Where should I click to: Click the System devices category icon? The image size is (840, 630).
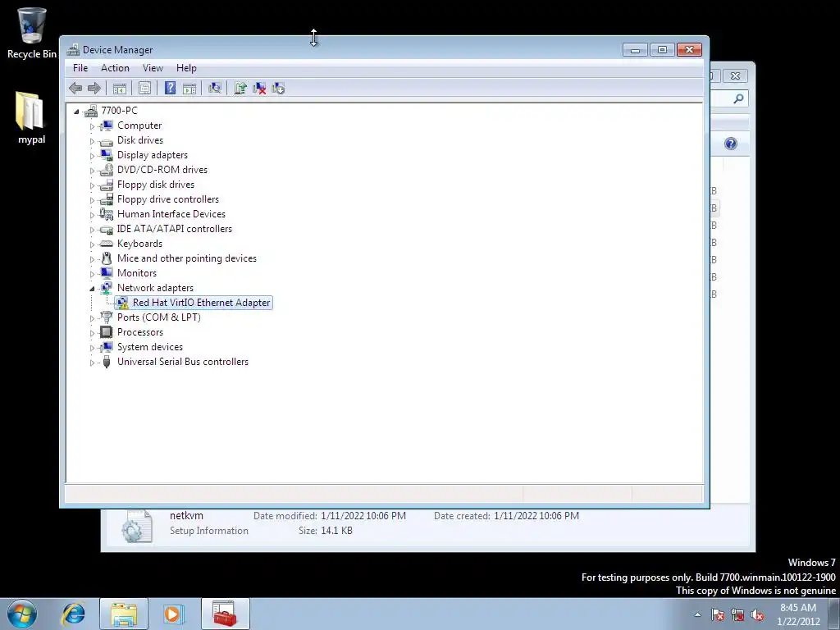coord(107,347)
